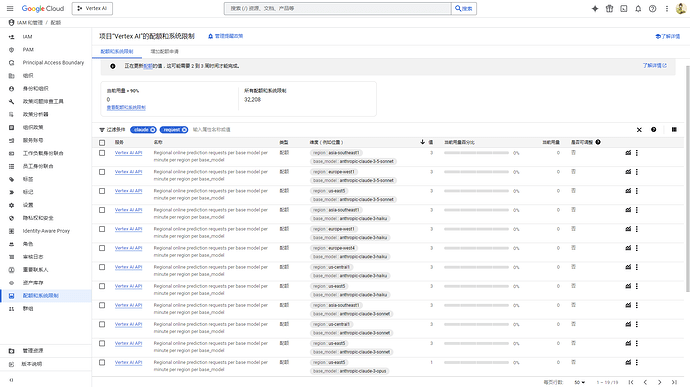This screenshot has width=690, height=387.
Task: Click 了解详情 link inside the info banner
Action: 654,66
